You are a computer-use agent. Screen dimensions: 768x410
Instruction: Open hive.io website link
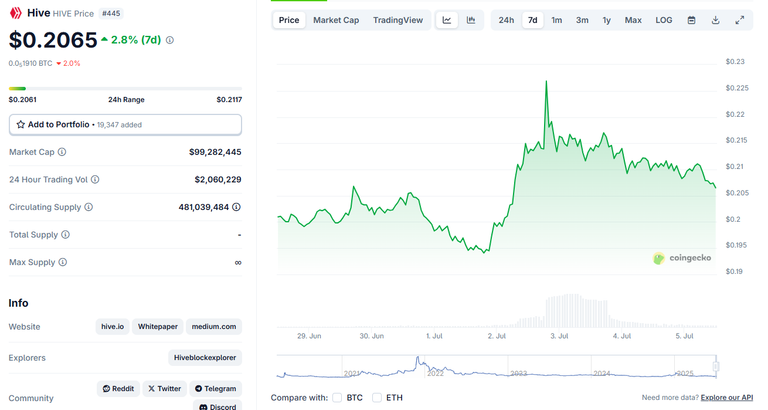[113, 327]
